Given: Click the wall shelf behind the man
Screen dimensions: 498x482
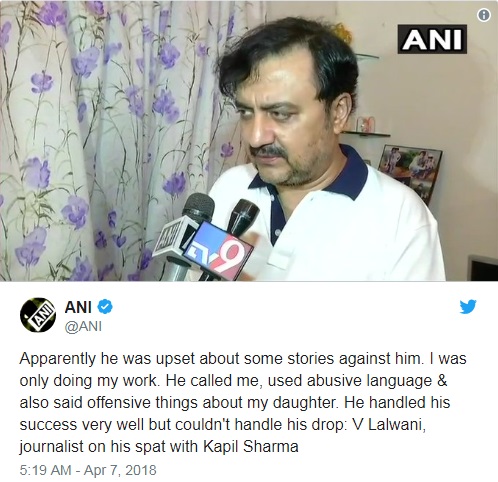Looking at the screenshot, I should tap(366, 134).
